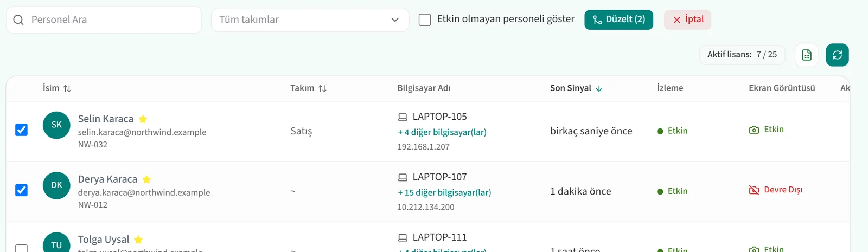Expand + 15 diğer bilgisayar(lar) link
The width and height of the screenshot is (868, 252).
(444, 192)
